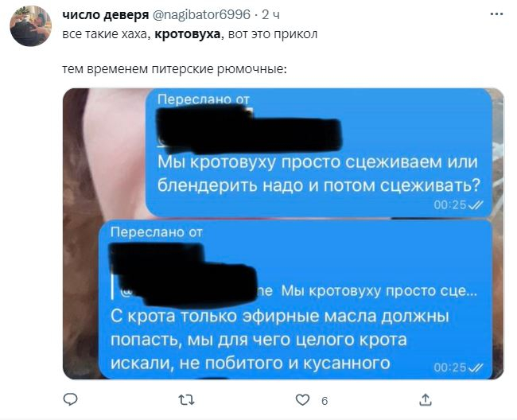Viewport: 517px width, 420px height.
Task: Click the reply speech bubble icon
Action: tap(70, 399)
